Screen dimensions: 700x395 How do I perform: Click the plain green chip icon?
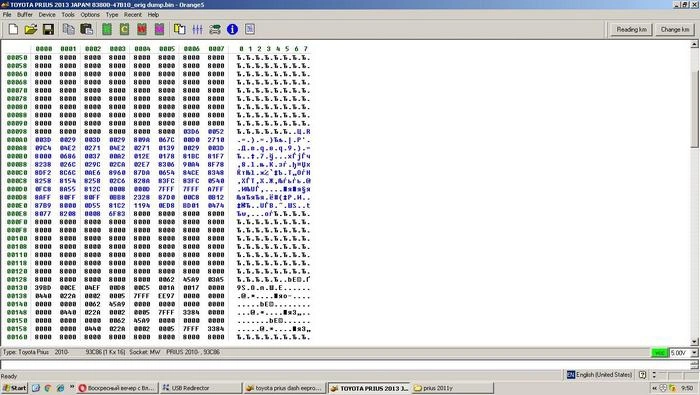pyautogui.click(x=107, y=29)
